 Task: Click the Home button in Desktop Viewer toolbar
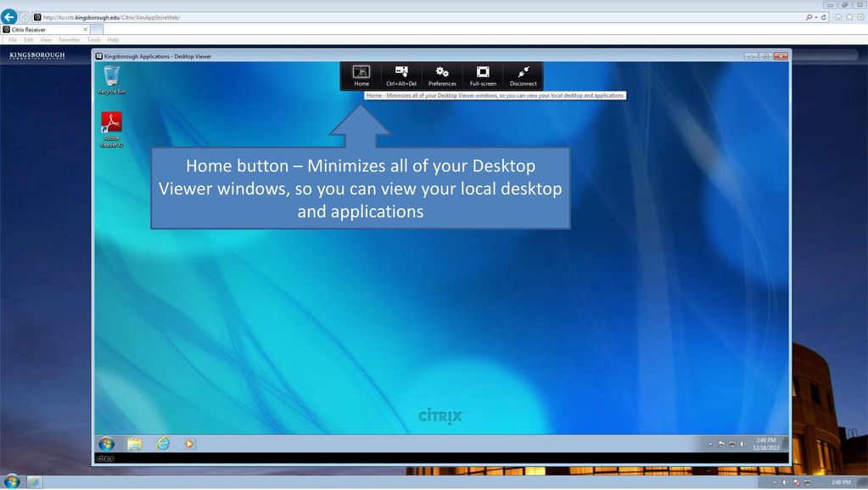[361, 76]
